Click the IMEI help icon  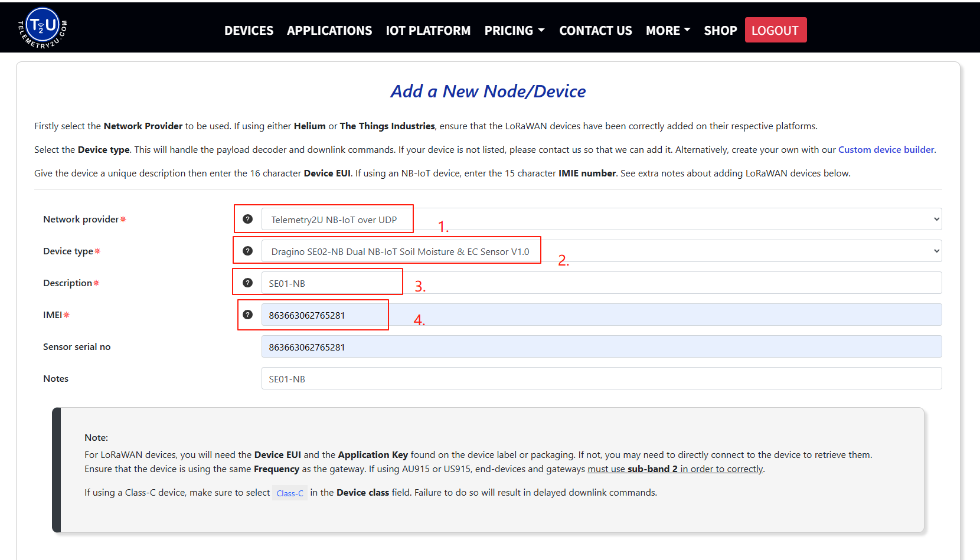(248, 315)
